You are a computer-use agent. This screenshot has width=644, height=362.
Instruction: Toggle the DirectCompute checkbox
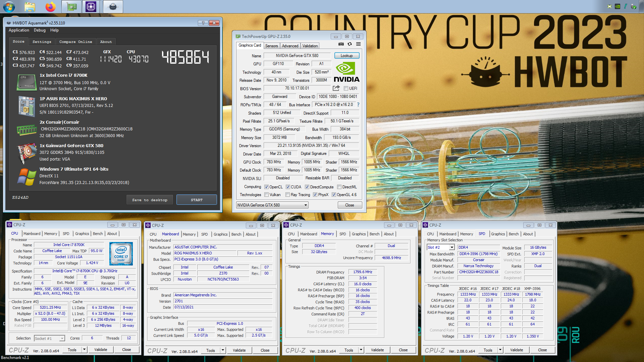click(307, 187)
